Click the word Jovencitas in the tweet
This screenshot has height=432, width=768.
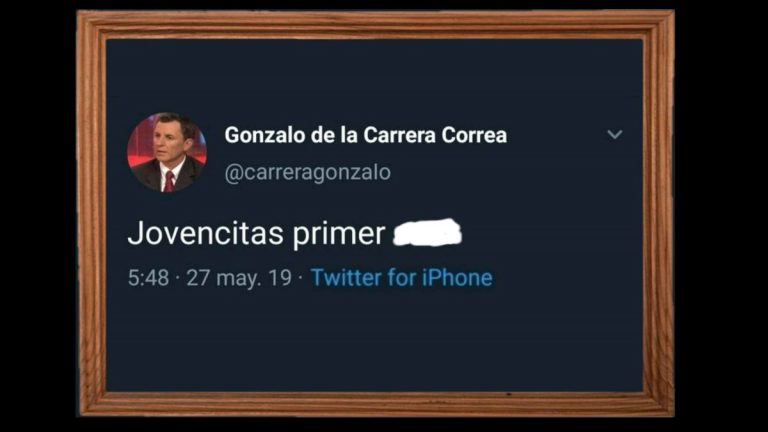[205, 233]
